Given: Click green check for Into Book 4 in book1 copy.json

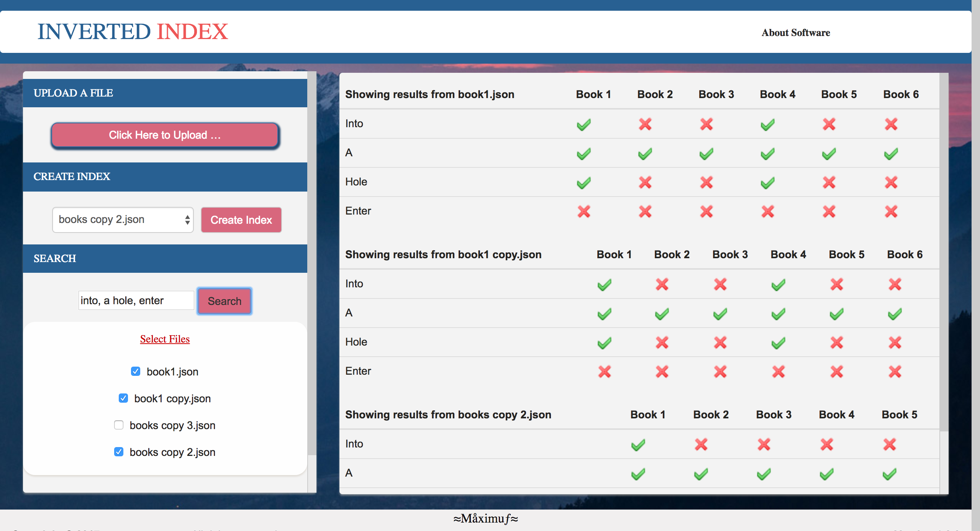Looking at the screenshot, I should pyautogui.click(x=778, y=285).
